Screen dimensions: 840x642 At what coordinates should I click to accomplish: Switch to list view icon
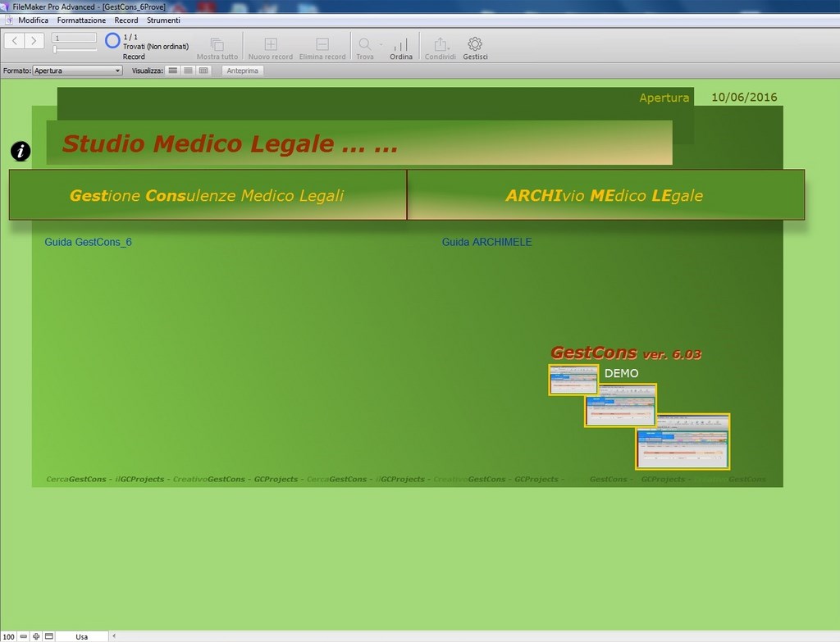(188, 71)
